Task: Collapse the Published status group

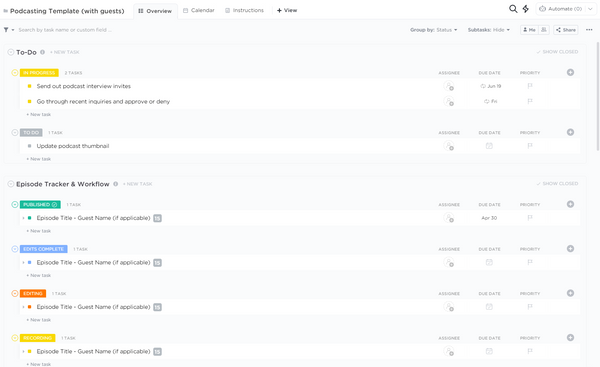Action: tap(15, 204)
